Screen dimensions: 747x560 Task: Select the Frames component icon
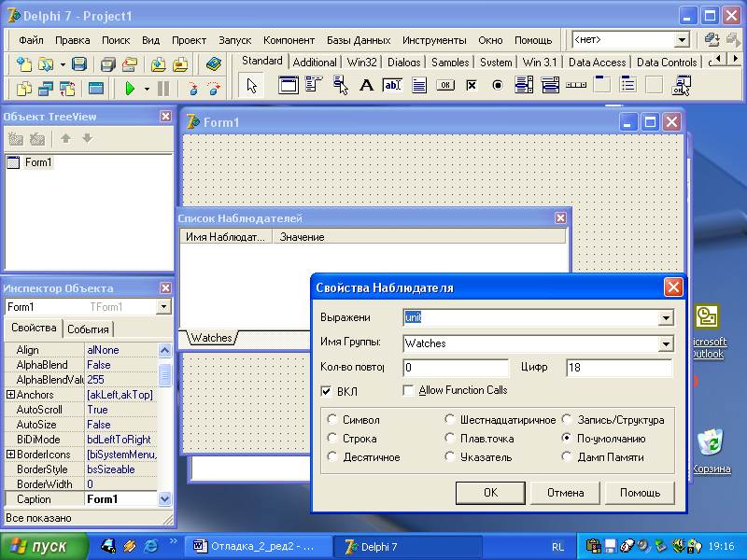point(289,86)
